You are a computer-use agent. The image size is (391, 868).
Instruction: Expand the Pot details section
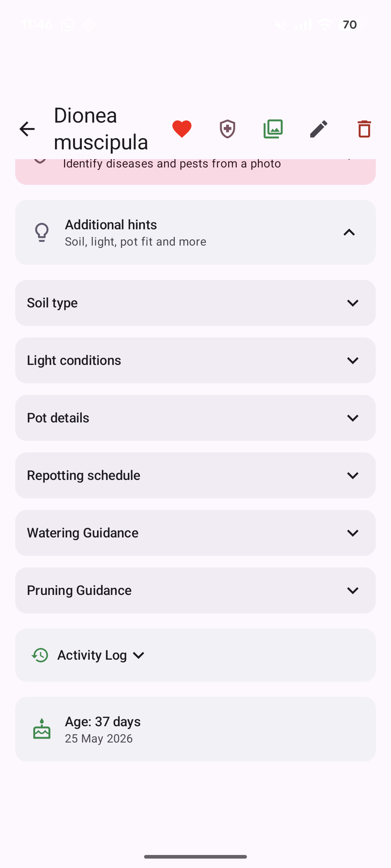pos(195,418)
